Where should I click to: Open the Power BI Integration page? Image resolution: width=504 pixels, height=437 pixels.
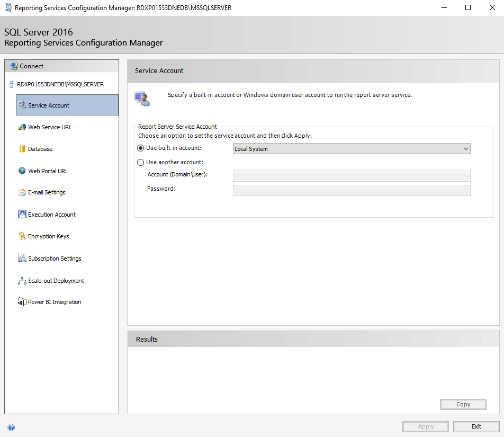click(55, 302)
